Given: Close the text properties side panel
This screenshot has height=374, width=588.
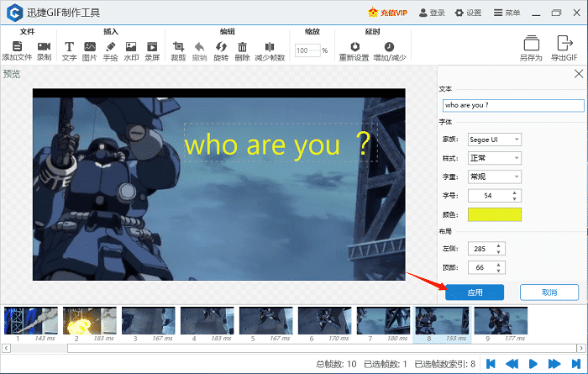Looking at the screenshot, I should 579,74.
